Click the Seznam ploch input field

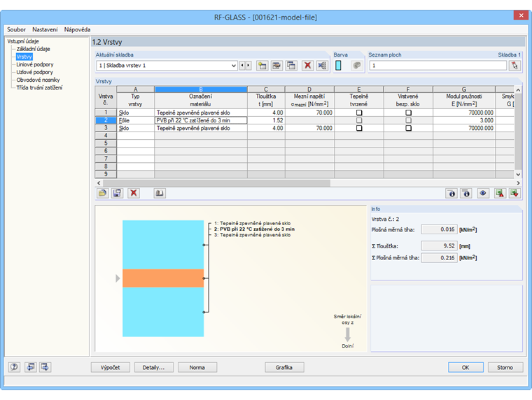(x=438, y=66)
